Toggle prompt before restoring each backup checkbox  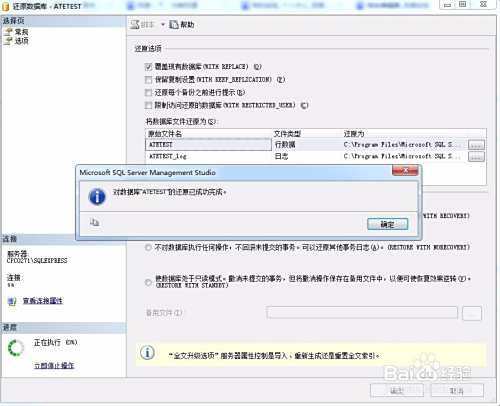148,92
